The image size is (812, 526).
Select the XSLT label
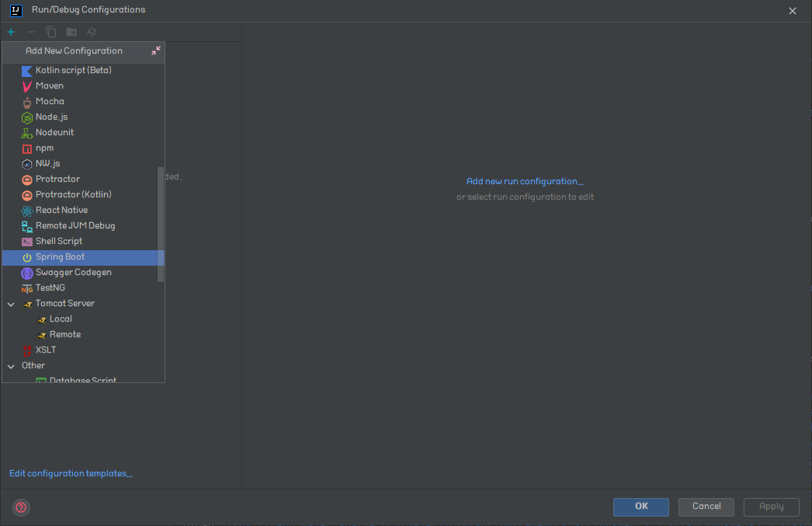[46, 350]
